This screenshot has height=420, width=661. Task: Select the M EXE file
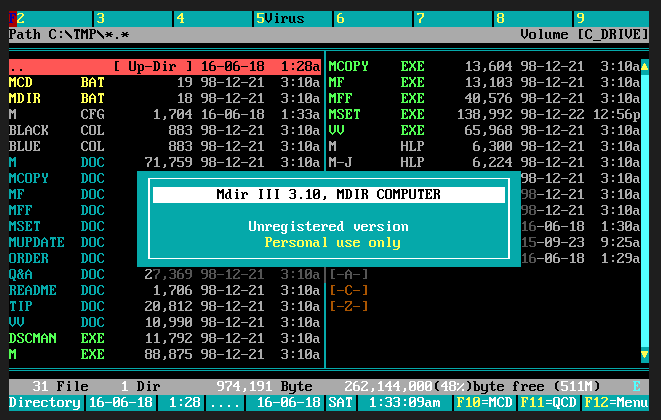tap(165, 355)
